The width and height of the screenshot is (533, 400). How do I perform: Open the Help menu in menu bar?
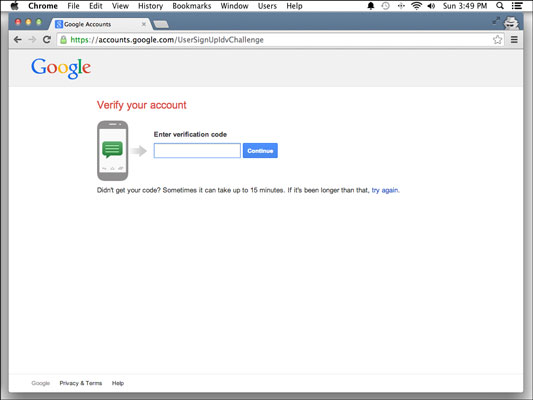tap(294, 6)
